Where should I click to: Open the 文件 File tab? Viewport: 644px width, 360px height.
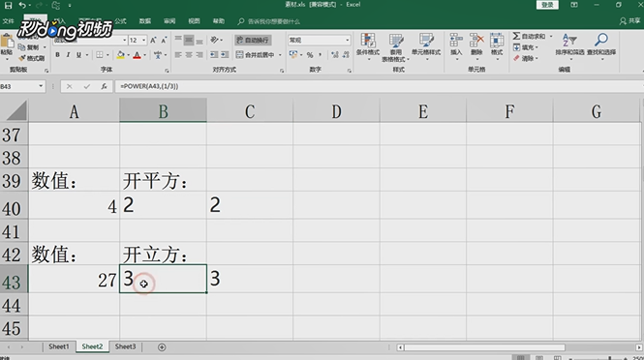point(8,21)
